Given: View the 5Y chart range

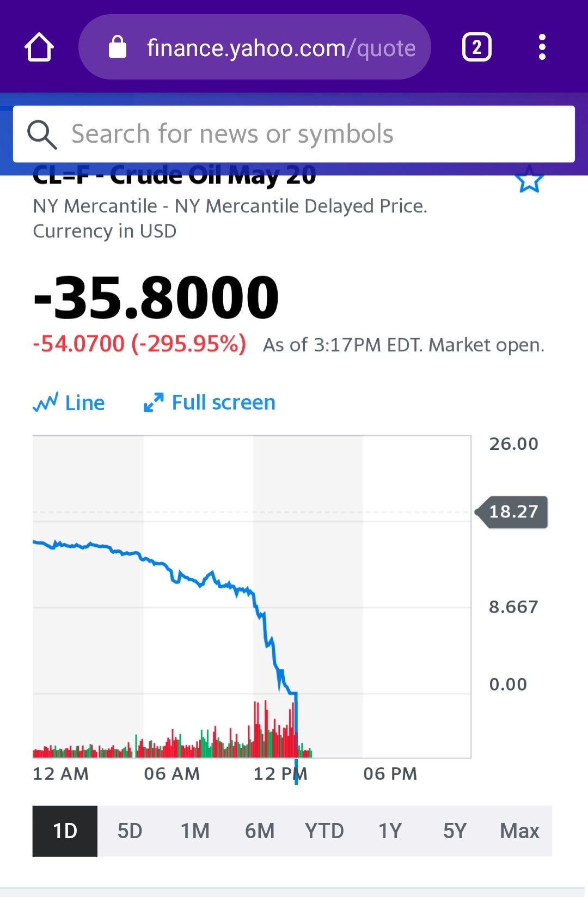Looking at the screenshot, I should pyautogui.click(x=455, y=831).
